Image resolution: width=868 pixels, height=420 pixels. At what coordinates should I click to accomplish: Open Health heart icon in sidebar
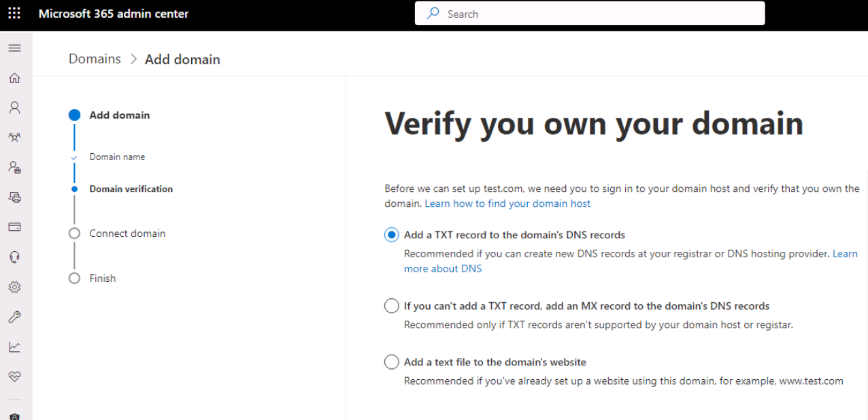point(14,376)
